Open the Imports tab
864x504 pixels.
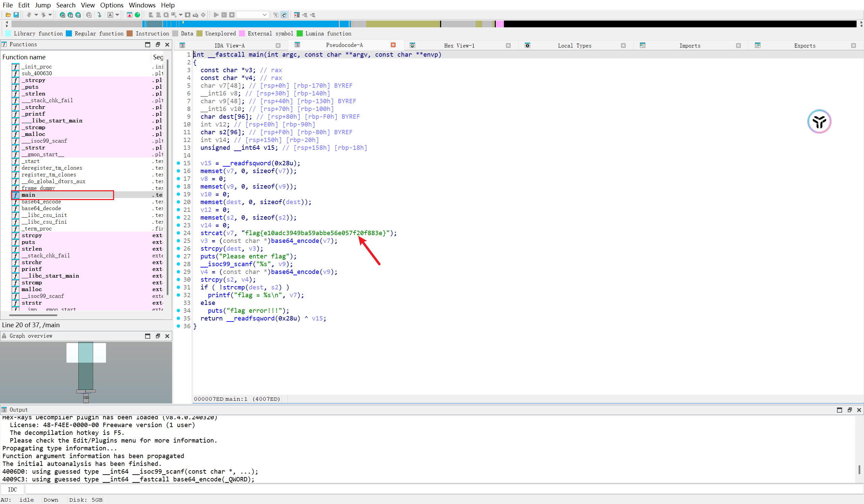(690, 46)
